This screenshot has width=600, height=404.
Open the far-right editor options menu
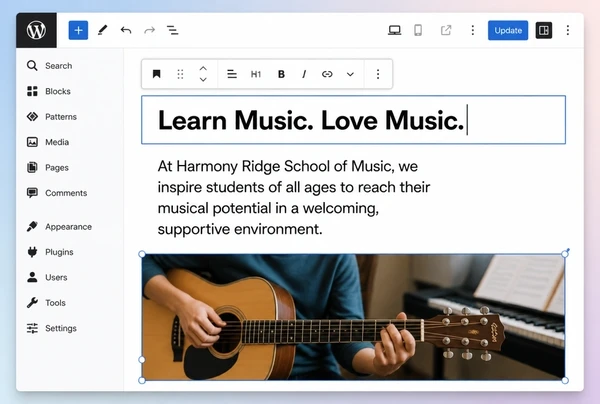tap(568, 30)
